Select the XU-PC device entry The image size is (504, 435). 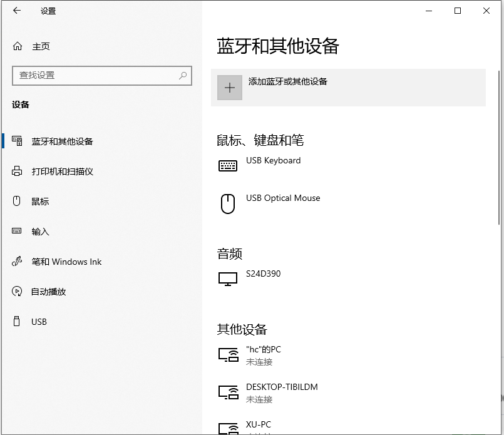259,426
